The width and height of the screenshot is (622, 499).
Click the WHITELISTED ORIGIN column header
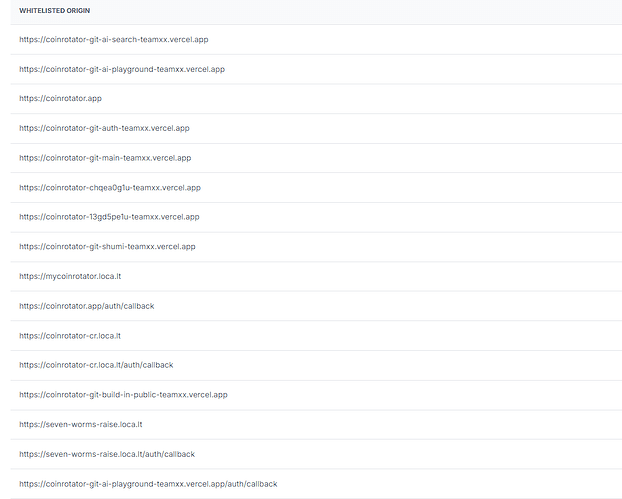coord(54,11)
